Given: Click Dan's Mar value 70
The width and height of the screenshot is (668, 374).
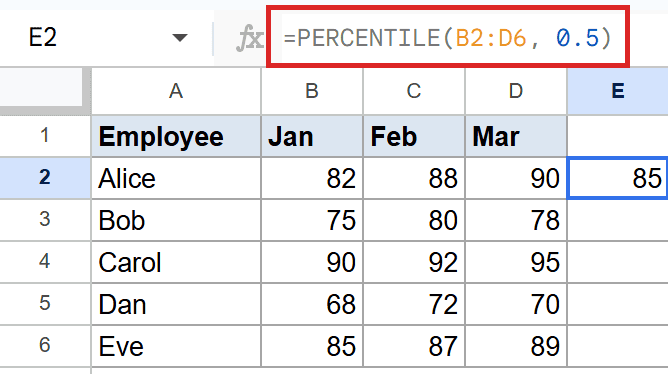Looking at the screenshot, I should click(x=516, y=304).
